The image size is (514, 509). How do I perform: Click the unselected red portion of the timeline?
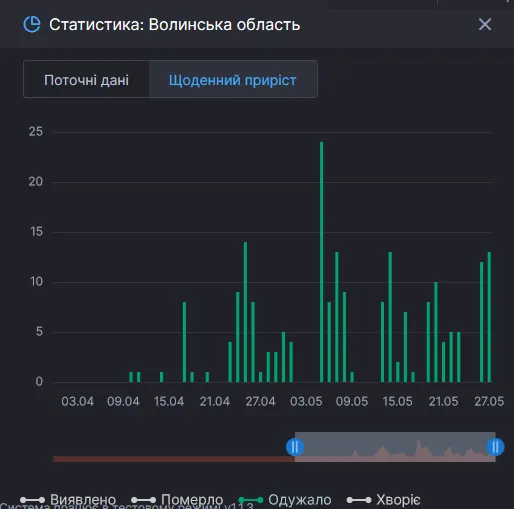coord(174,459)
